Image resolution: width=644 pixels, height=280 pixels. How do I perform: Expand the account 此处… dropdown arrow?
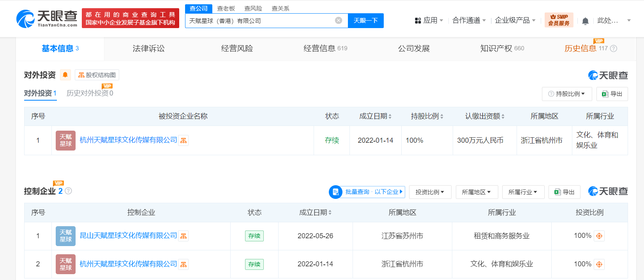pos(629,20)
